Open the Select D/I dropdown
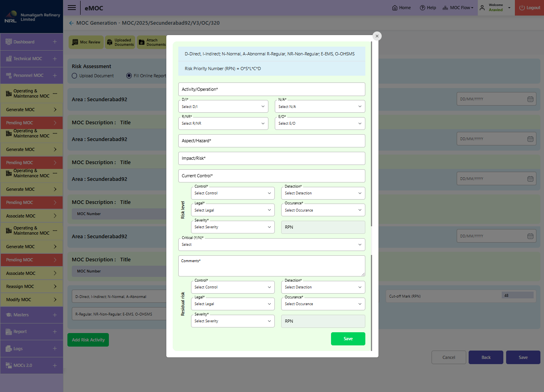The height and width of the screenshot is (392, 544). 223,106
